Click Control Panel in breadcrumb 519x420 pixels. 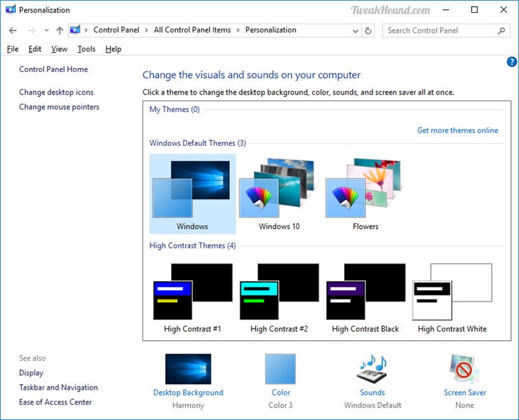click(116, 30)
